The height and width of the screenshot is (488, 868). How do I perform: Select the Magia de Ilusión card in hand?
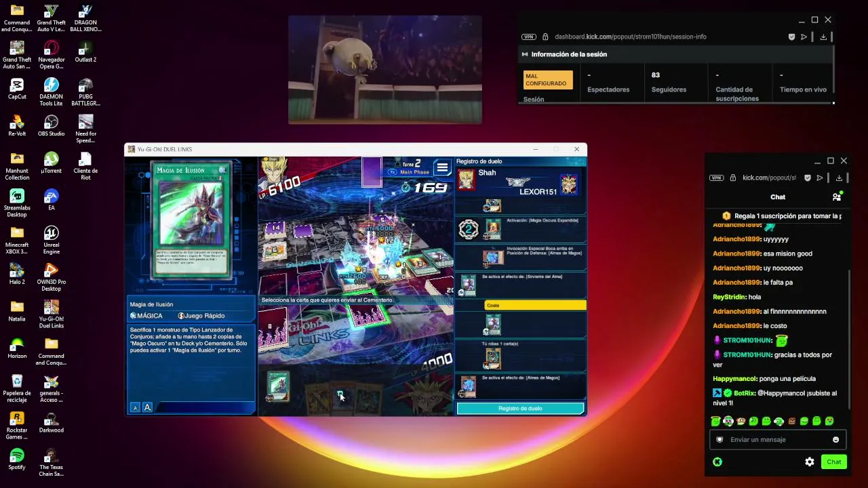[x=278, y=385]
